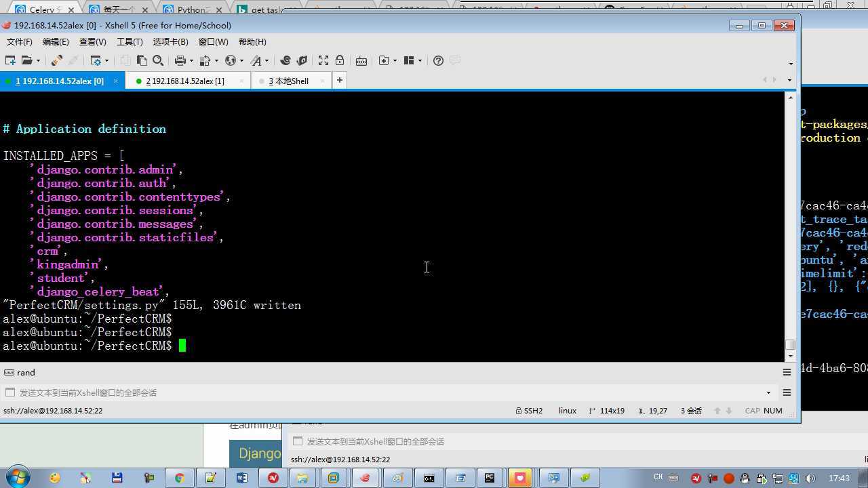The width and height of the screenshot is (868, 488).
Task: Open send-text target dropdown in compose bar
Action: (x=768, y=392)
